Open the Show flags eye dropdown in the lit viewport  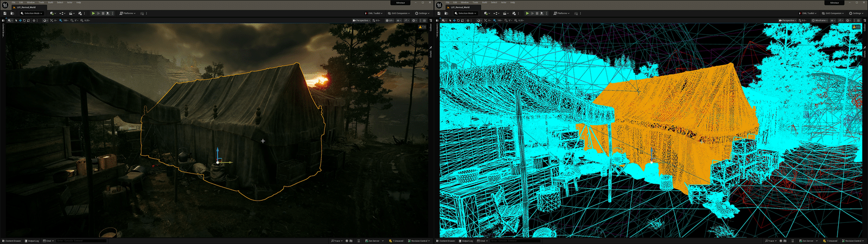coord(398,21)
